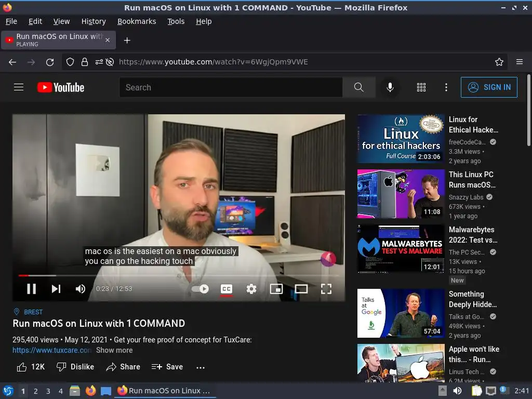Seek on the video progress bar
The width and height of the screenshot is (532, 399).
[x=179, y=275]
